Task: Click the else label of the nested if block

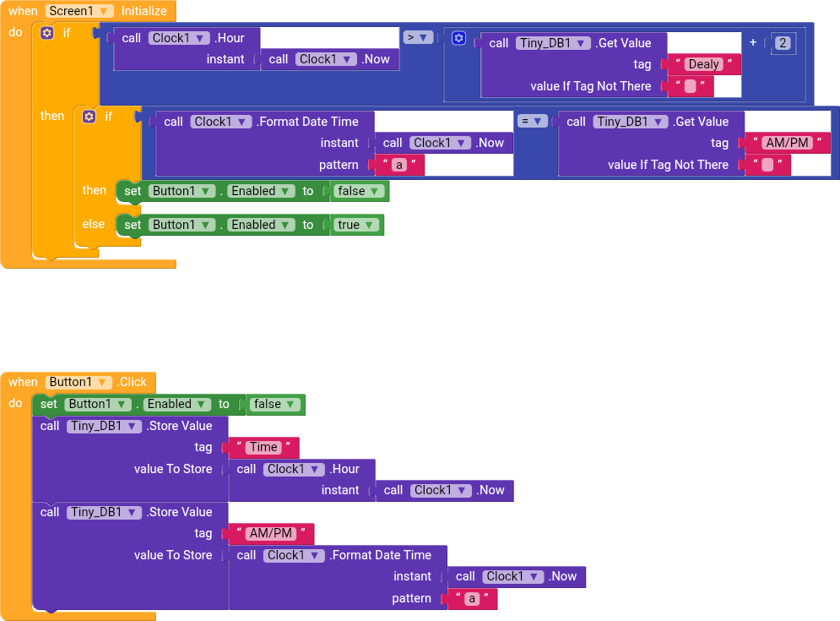Action: (93, 224)
